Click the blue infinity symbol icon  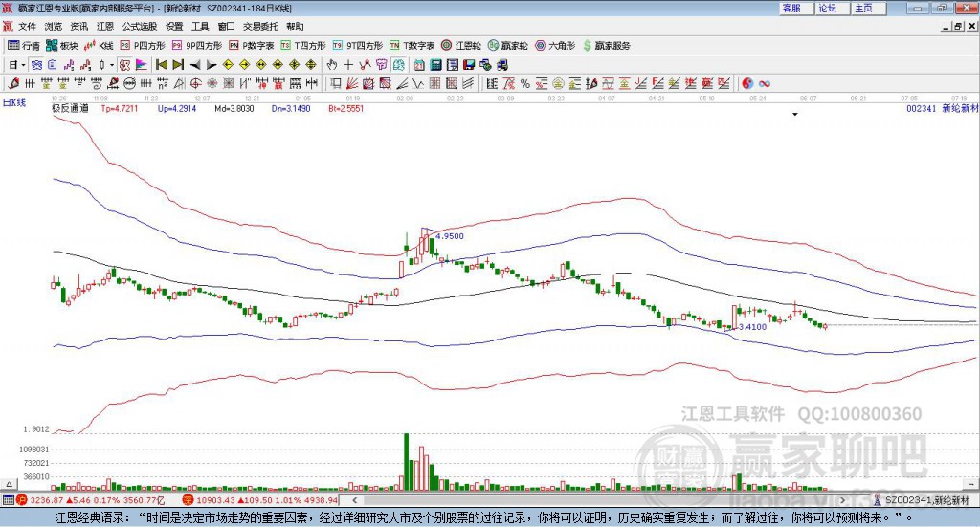tap(765, 83)
